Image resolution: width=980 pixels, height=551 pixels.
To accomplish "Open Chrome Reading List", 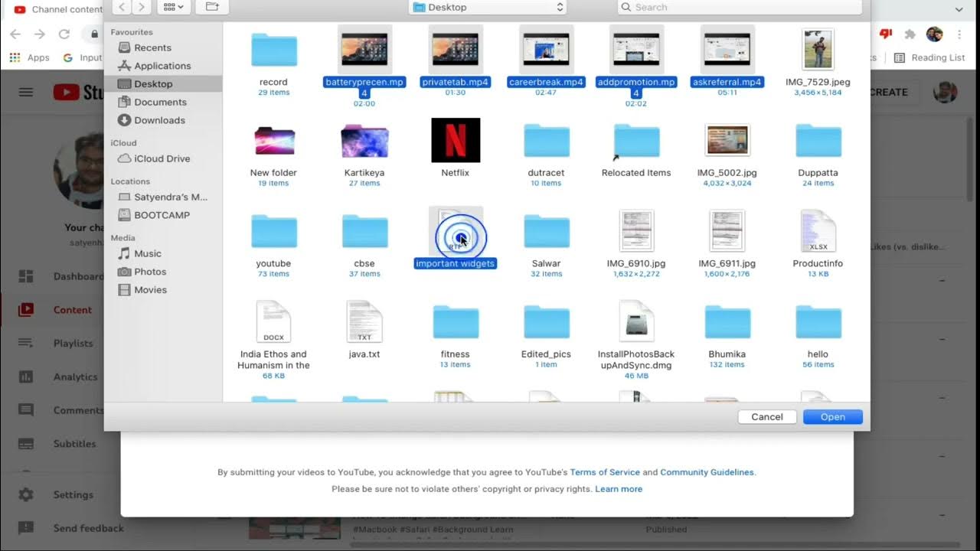I will coord(929,57).
